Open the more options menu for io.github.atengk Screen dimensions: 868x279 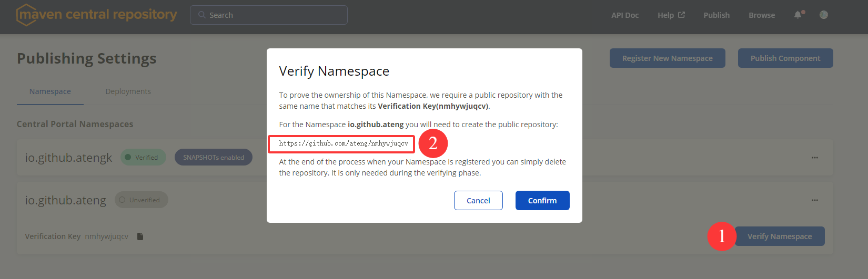click(814, 158)
